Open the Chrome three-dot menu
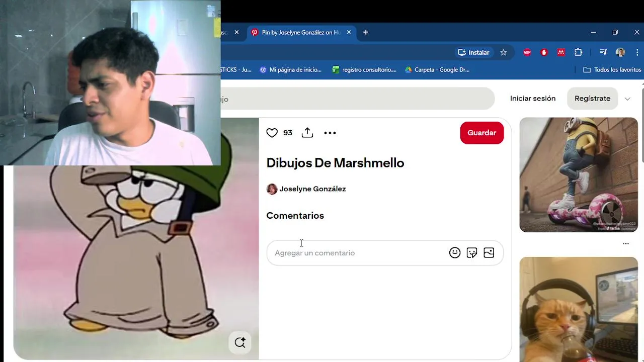This screenshot has height=362, width=644. pyautogui.click(x=637, y=52)
